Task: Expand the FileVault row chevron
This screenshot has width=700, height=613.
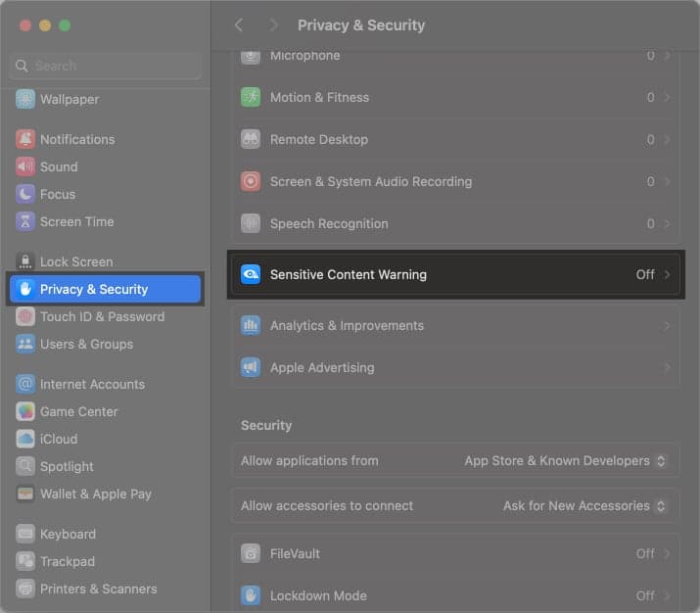Action: [667, 553]
